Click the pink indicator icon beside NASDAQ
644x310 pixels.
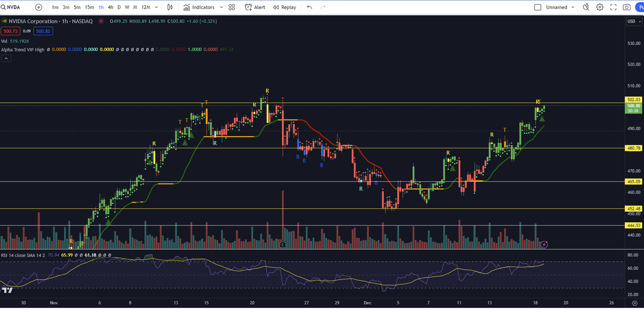pyautogui.click(x=100, y=21)
